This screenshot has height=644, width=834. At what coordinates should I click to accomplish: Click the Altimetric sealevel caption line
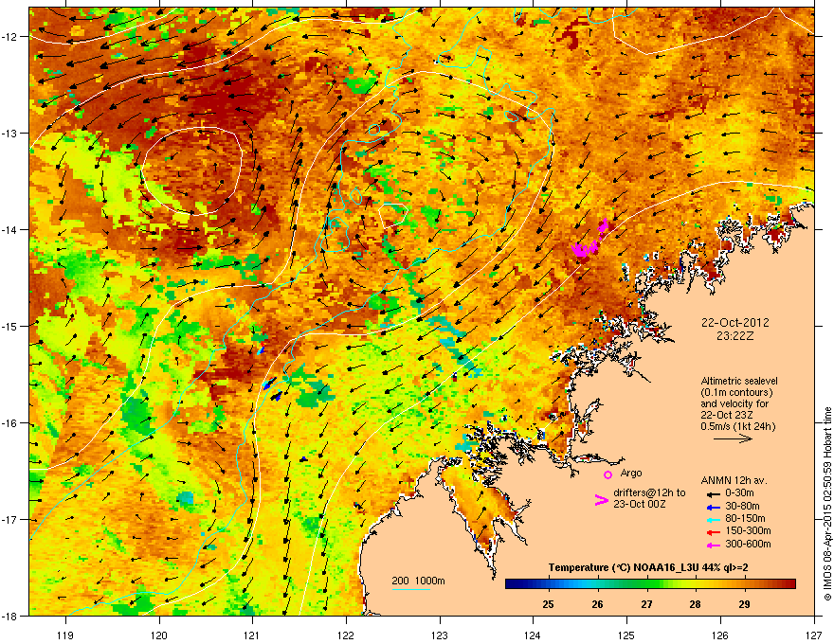739,381
